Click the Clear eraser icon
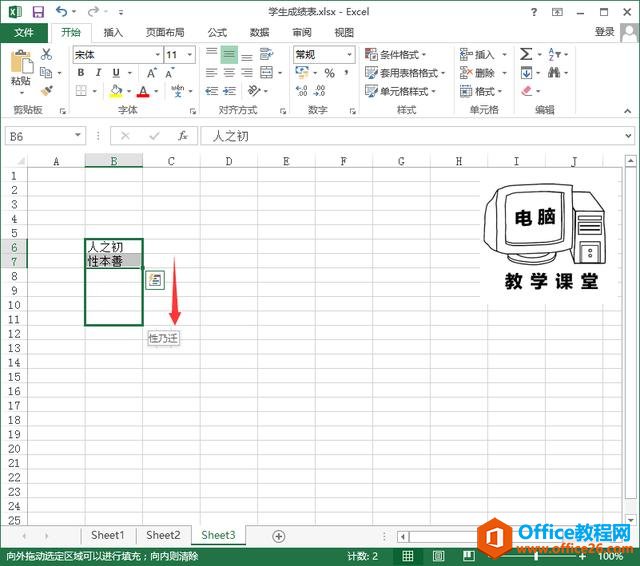 tap(527, 91)
